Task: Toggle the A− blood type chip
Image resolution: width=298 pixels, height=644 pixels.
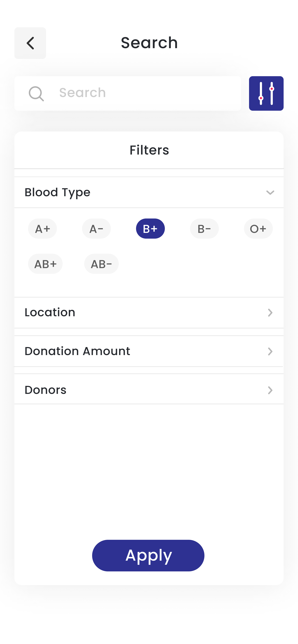Action: point(96,229)
